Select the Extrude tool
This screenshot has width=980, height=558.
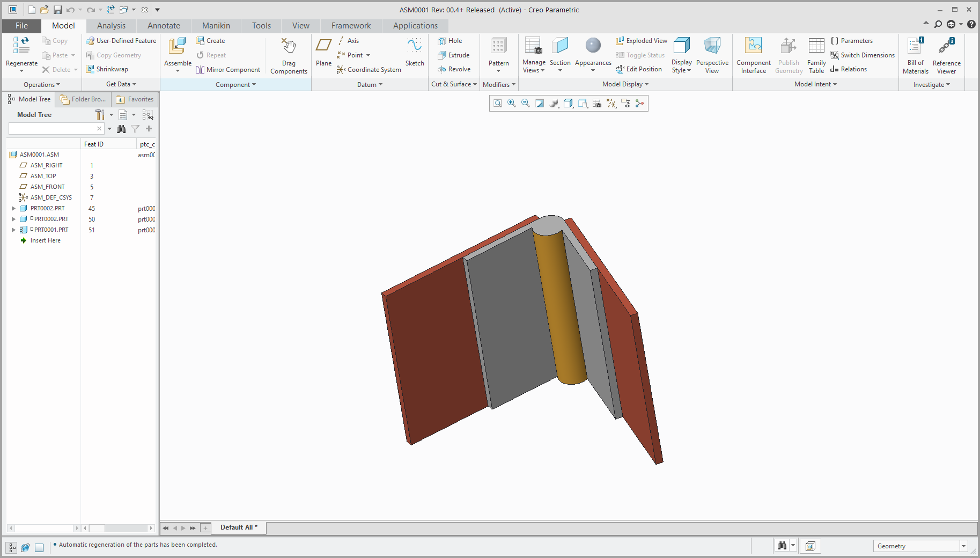pos(454,55)
